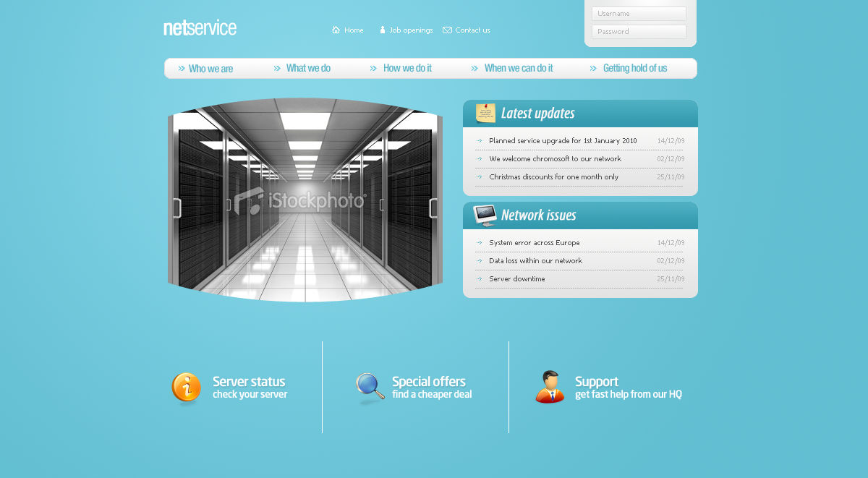This screenshot has width=868, height=478.
Task: Open System error across Europe issue
Action: [x=534, y=243]
